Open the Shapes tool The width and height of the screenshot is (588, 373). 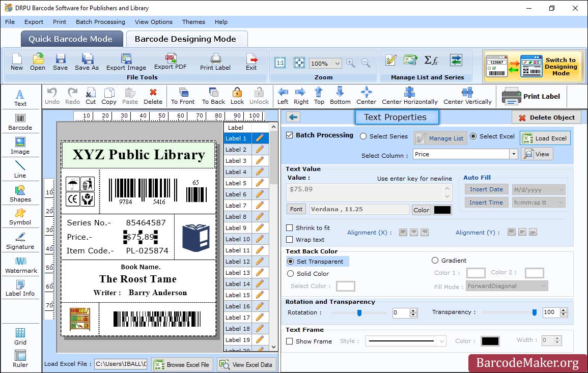click(20, 194)
